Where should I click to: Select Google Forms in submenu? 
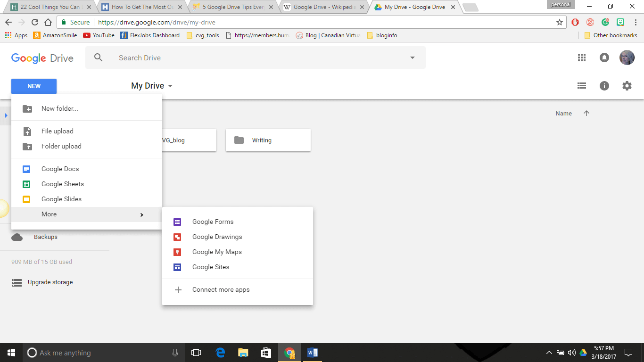[238, 222]
